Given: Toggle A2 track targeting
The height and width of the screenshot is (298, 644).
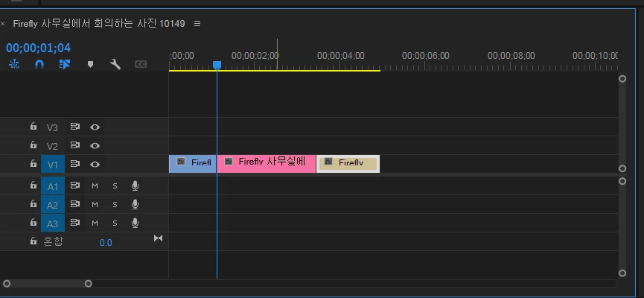Looking at the screenshot, I should point(53,205).
